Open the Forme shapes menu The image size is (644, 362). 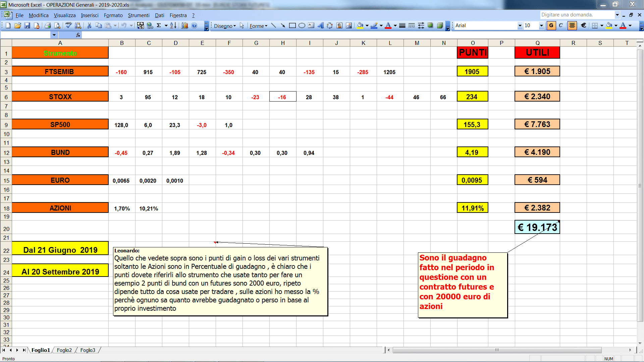(x=258, y=26)
